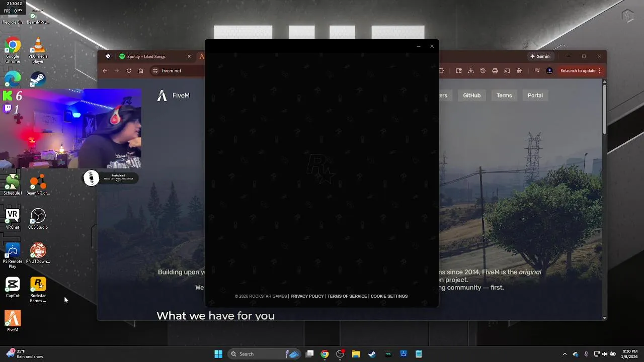
Task: Click the cast icon in Chrome's toolbar
Action: [507, 71]
